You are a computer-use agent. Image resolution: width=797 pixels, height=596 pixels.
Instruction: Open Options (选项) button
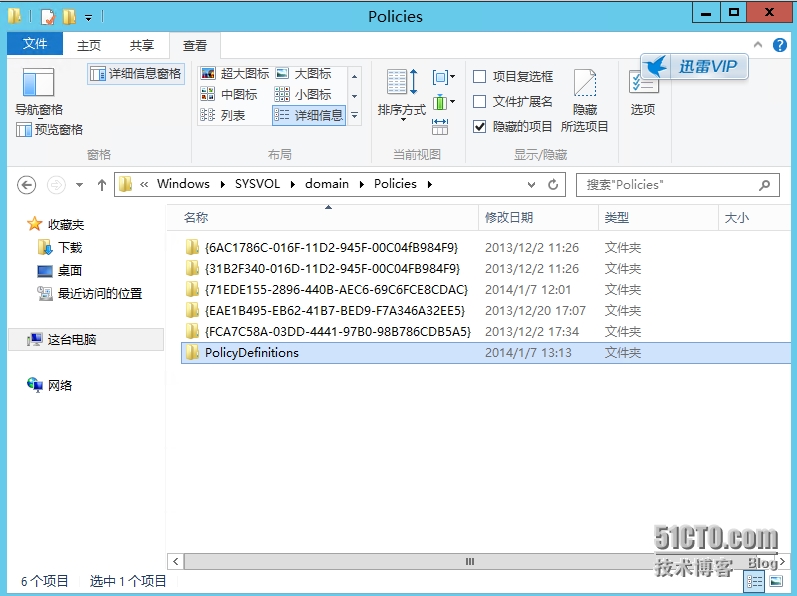pos(642,94)
